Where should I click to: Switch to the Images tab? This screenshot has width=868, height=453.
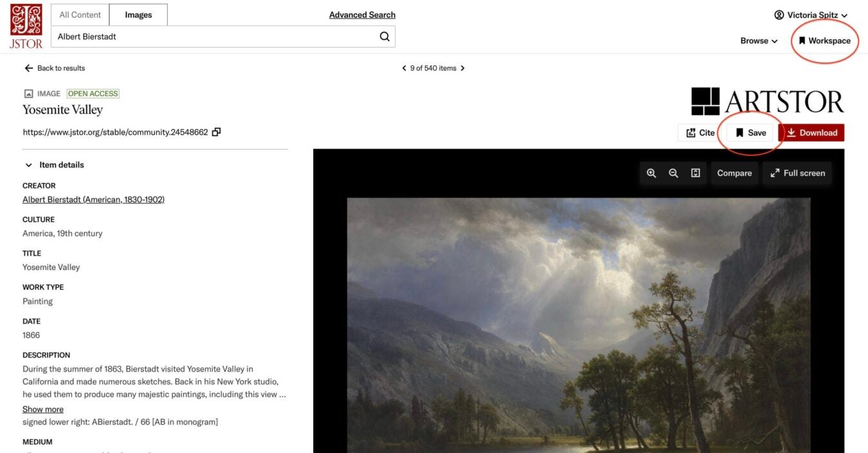tap(138, 14)
